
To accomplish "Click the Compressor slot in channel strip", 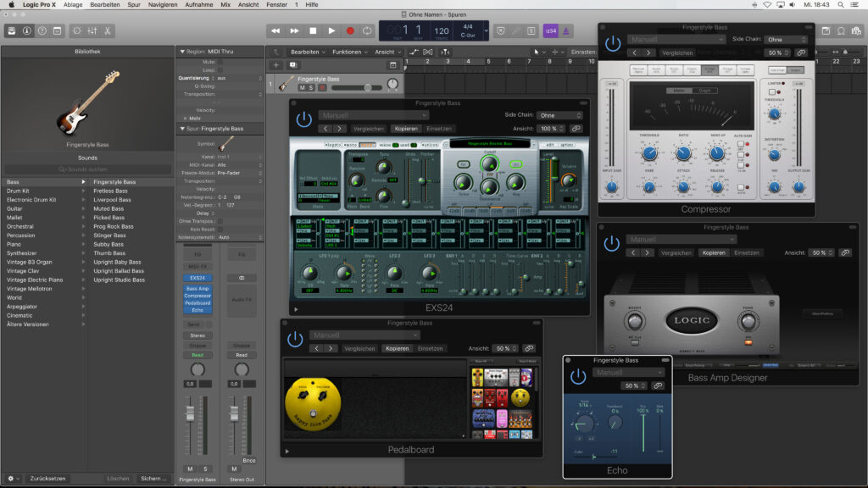I will pos(198,296).
